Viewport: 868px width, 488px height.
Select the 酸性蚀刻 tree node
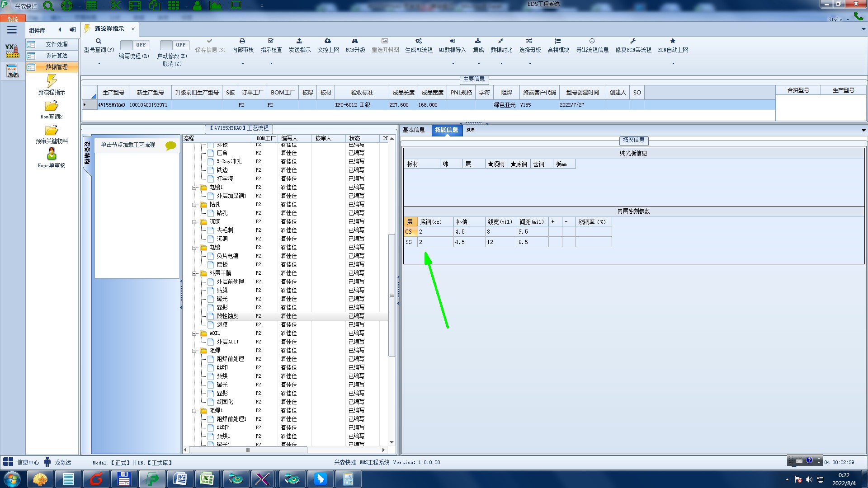click(227, 316)
